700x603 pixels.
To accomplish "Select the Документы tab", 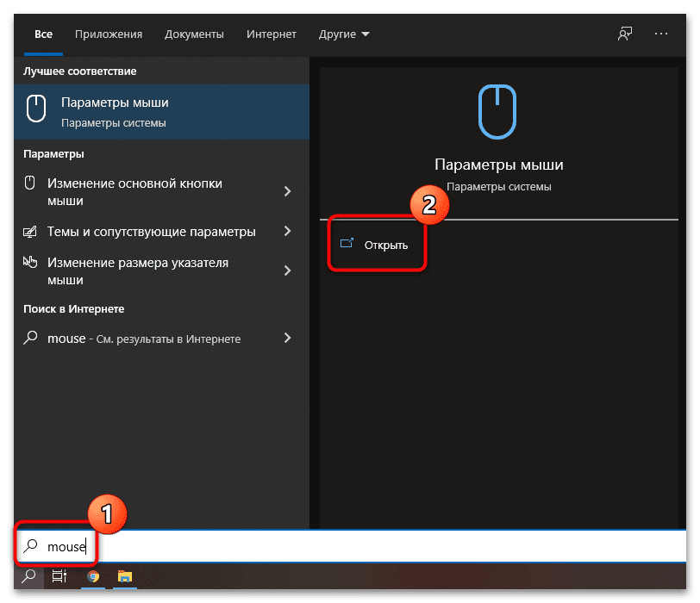I will (x=194, y=34).
